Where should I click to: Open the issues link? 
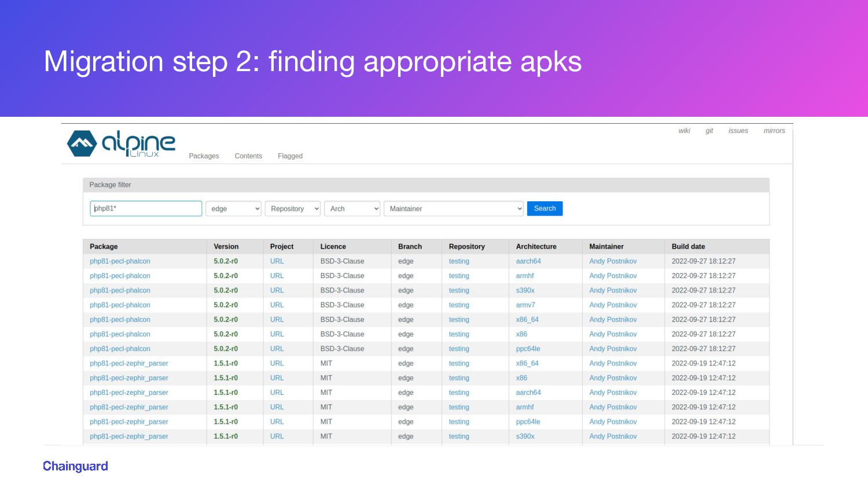tap(738, 131)
